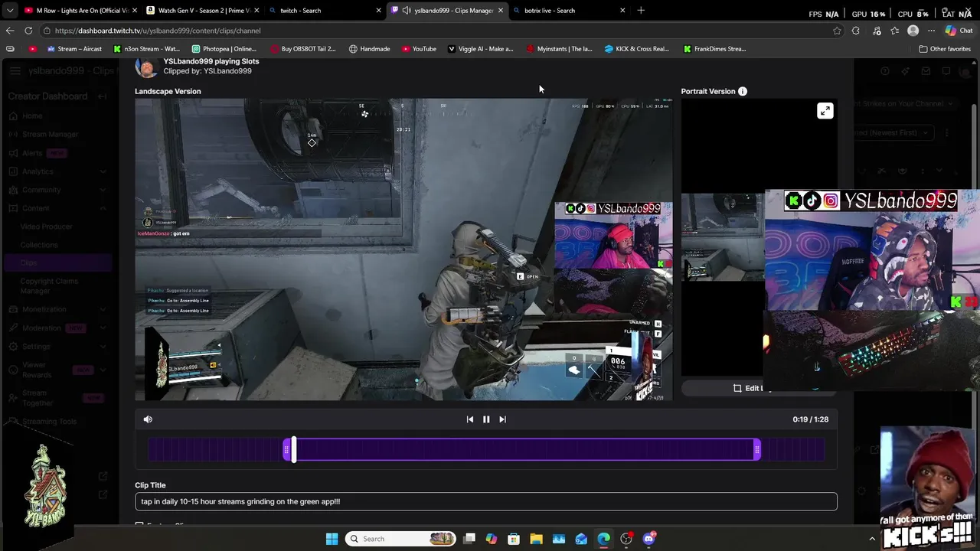The image size is (980, 551).
Task: Open the Photopea bookmark
Action: point(224,49)
